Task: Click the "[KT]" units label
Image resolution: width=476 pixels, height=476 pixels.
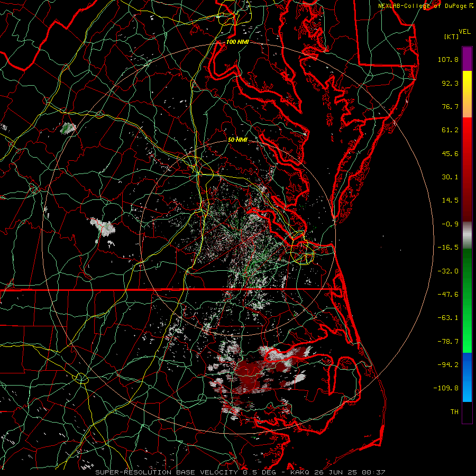Action: pyautogui.click(x=452, y=36)
